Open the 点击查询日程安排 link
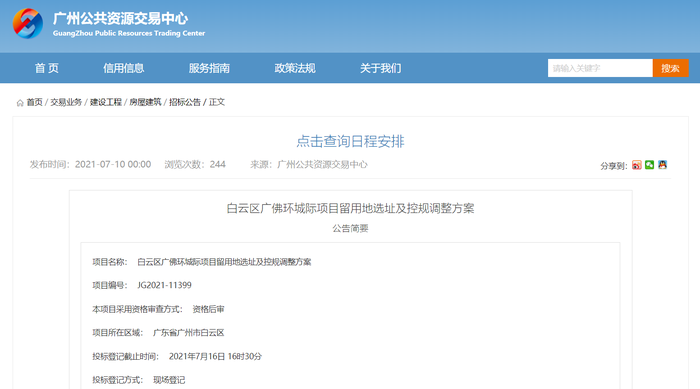Image resolution: width=700 pixels, height=389 pixels. (350, 142)
